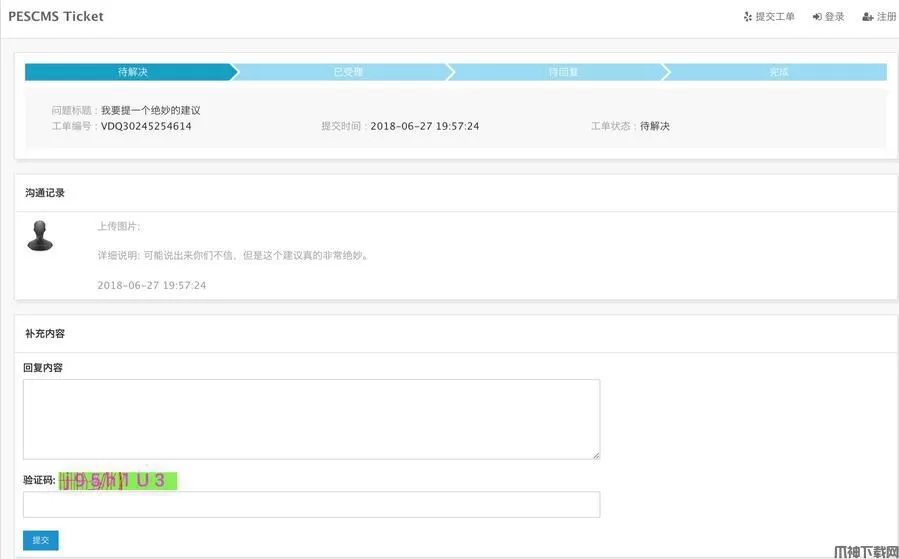The height and width of the screenshot is (559, 899).
Task: Click the resize handle of reply textarea
Action: tap(595, 455)
